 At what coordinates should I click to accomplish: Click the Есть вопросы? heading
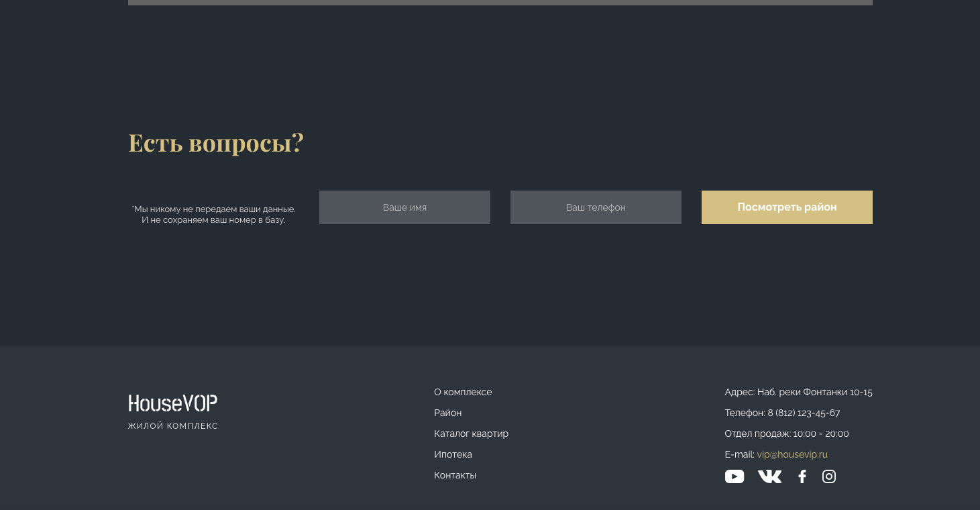coord(216,142)
